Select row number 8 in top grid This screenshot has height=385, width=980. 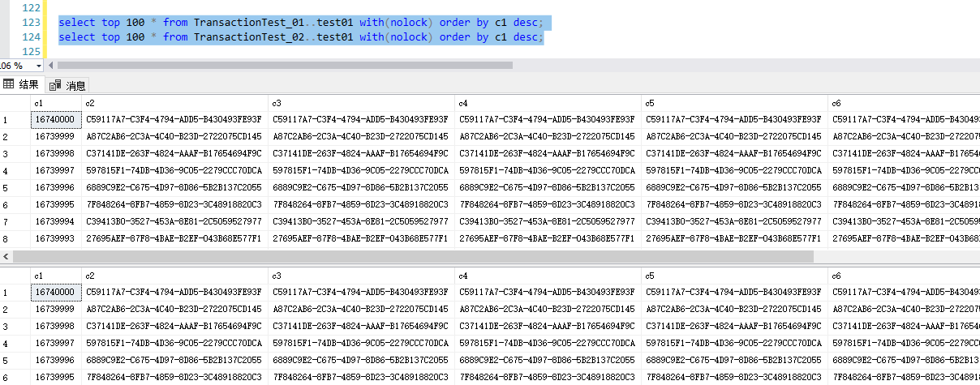tap(15, 239)
